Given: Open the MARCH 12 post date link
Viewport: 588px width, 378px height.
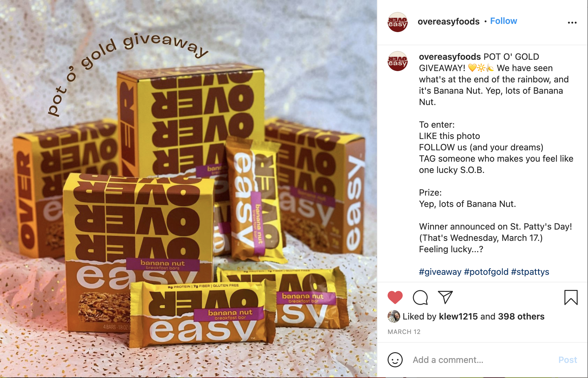Looking at the screenshot, I should tap(404, 332).
